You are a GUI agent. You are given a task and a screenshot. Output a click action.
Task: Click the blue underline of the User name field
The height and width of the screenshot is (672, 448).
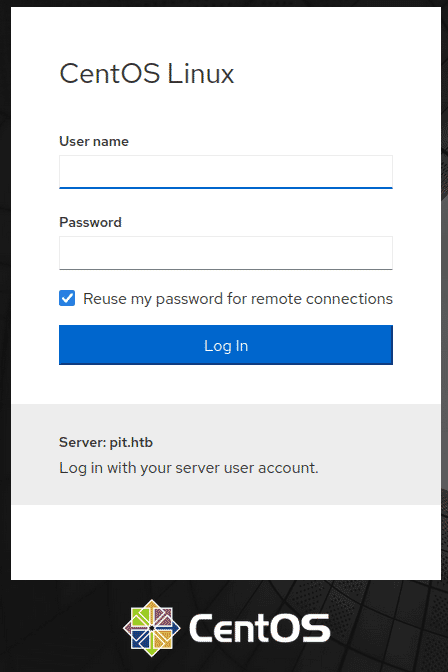[x=226, y=188]
